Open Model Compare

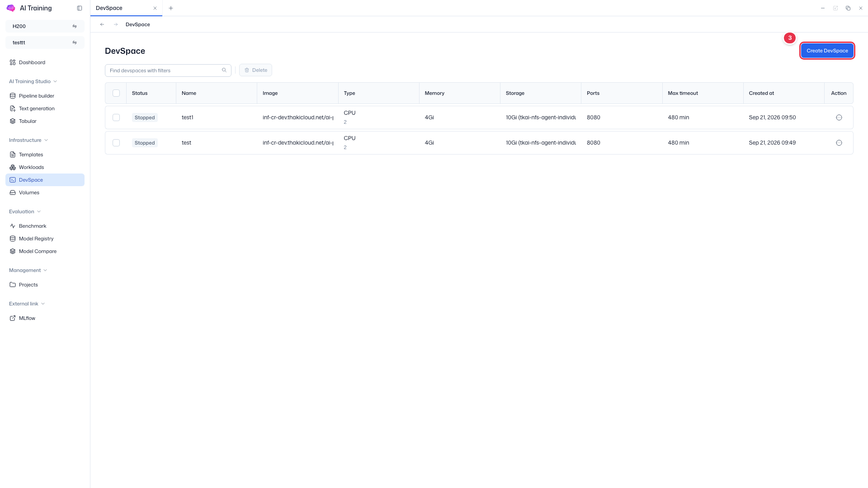(x=45, y=251)
